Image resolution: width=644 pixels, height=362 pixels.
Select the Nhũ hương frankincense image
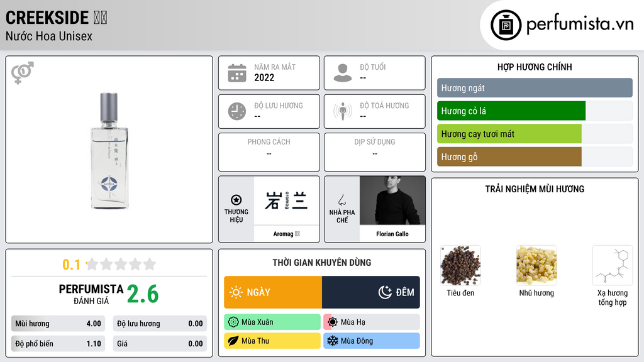[x=536, y=265]
